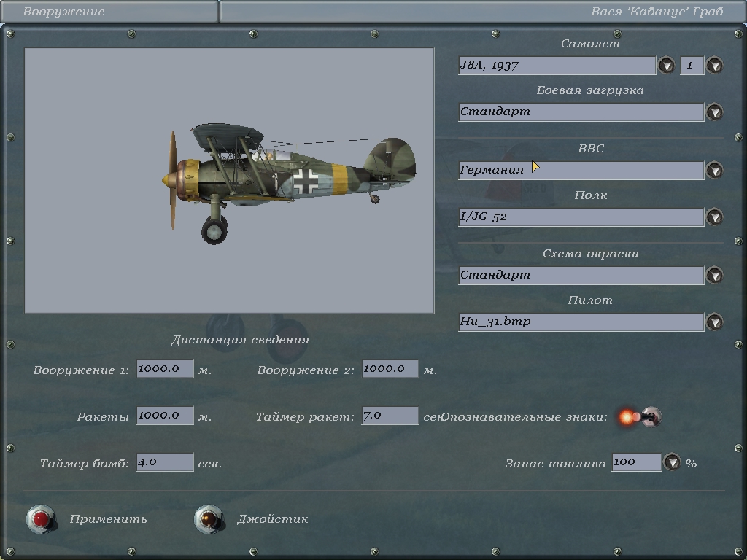The height and width of the screenshot is (560, 747).
Task: Click the J8A, 1937 aircraft field
Action: [x=557, y=65]
